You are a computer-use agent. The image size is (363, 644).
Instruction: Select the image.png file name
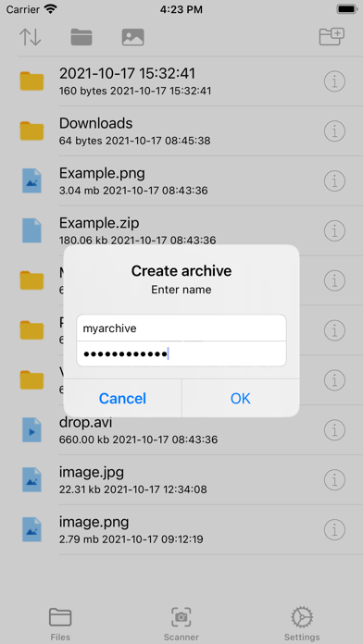pos(94,523)
